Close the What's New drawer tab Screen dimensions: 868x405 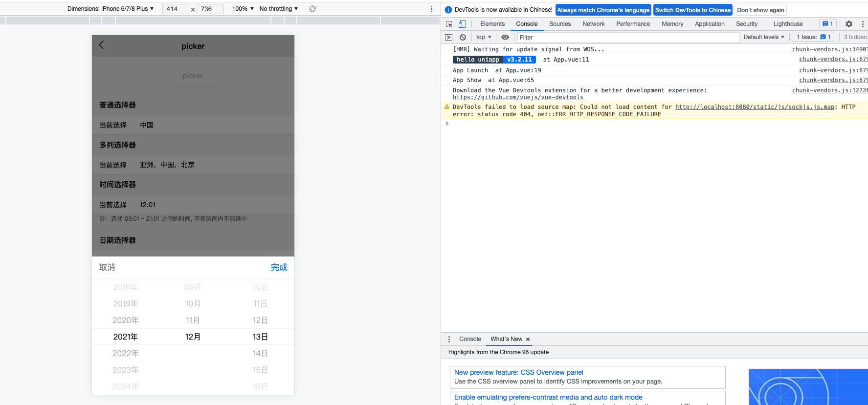pyautogui.click(x=528, y=339)
